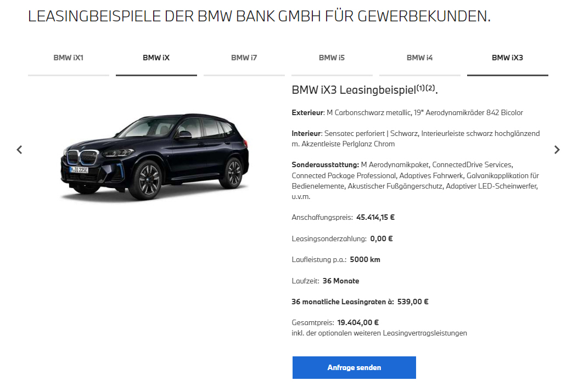578x392 pixels.
Task: Click the car's front wheel rim
Action: click(x=149, y=179)
